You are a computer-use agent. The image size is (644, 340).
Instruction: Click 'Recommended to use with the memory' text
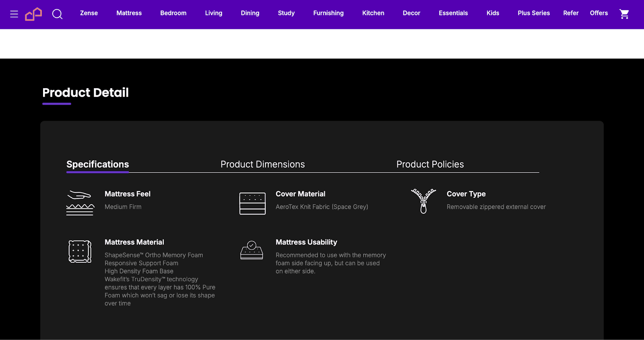[331, 255]
